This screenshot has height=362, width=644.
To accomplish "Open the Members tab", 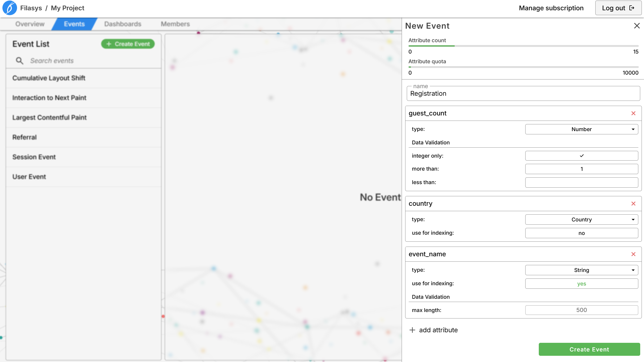I will click(175, 24).
